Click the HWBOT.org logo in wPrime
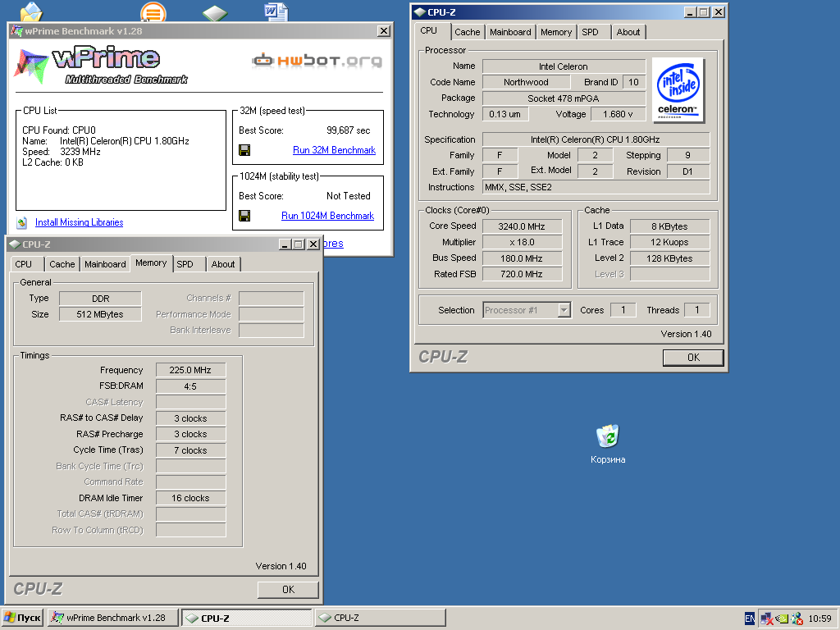Screen dimensions: 840x630 (x=317, y=61)
